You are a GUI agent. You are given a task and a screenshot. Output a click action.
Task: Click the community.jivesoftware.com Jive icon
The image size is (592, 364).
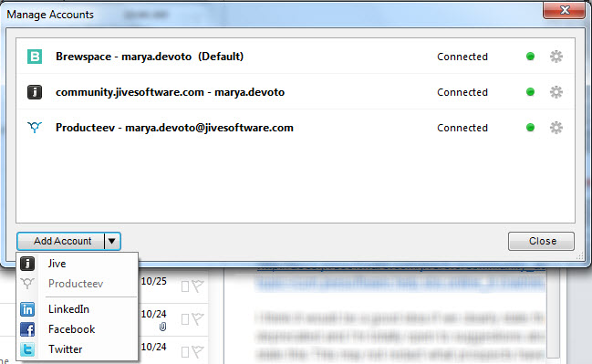[x=35, y=92]
